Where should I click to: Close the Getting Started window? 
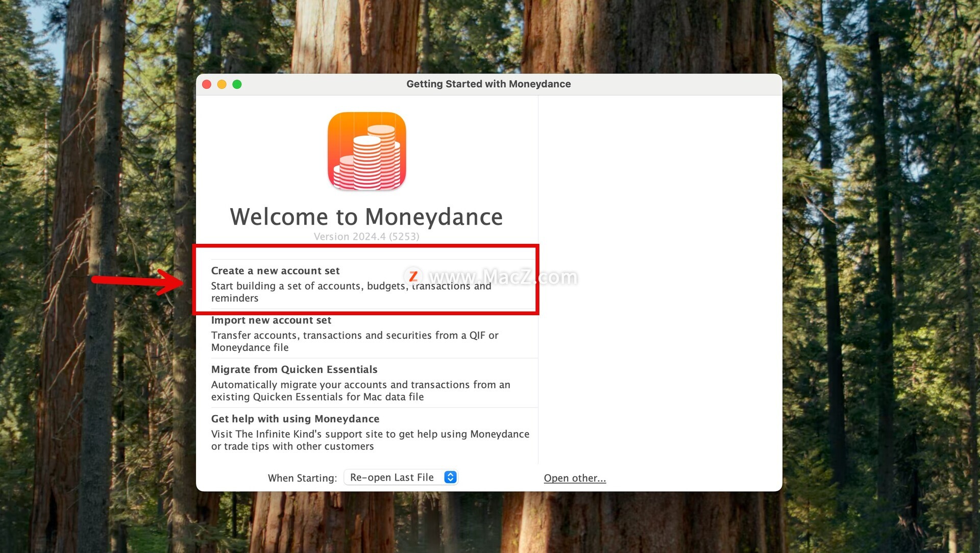(207, 84)
